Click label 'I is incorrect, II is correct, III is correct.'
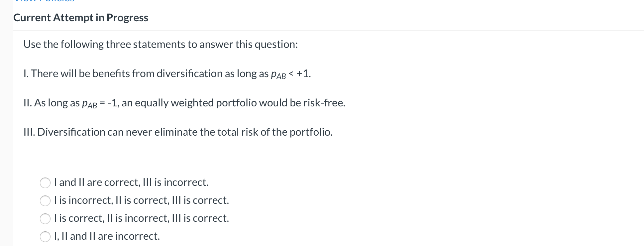The height and width of the screenshot is (246, 644). (142, 200)
